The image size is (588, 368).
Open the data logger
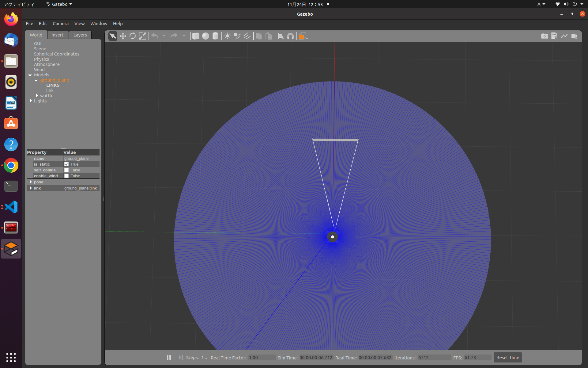click(x=554, y=36)
